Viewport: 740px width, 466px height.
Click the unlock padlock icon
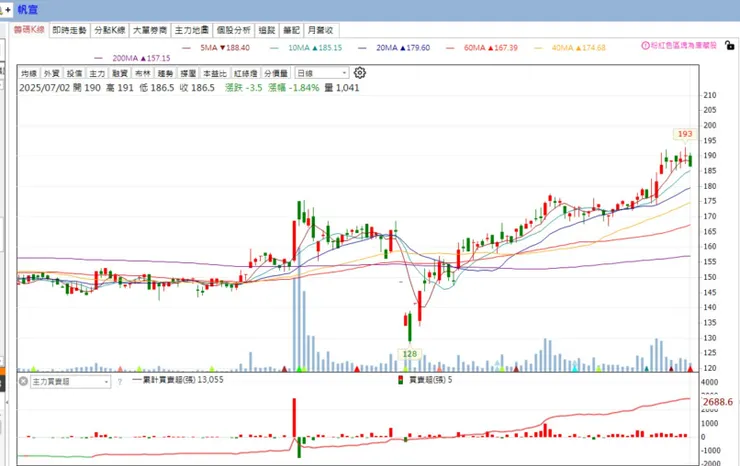pyautogui.click(x=730, y=45)
